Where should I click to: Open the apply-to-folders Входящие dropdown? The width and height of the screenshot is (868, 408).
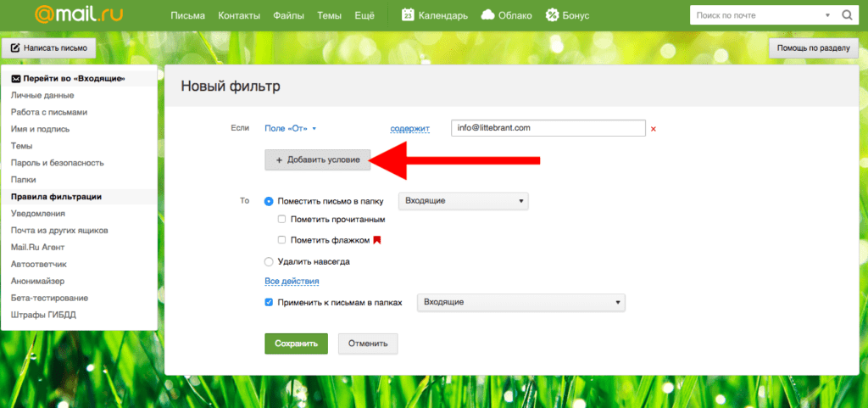point(520,302)
